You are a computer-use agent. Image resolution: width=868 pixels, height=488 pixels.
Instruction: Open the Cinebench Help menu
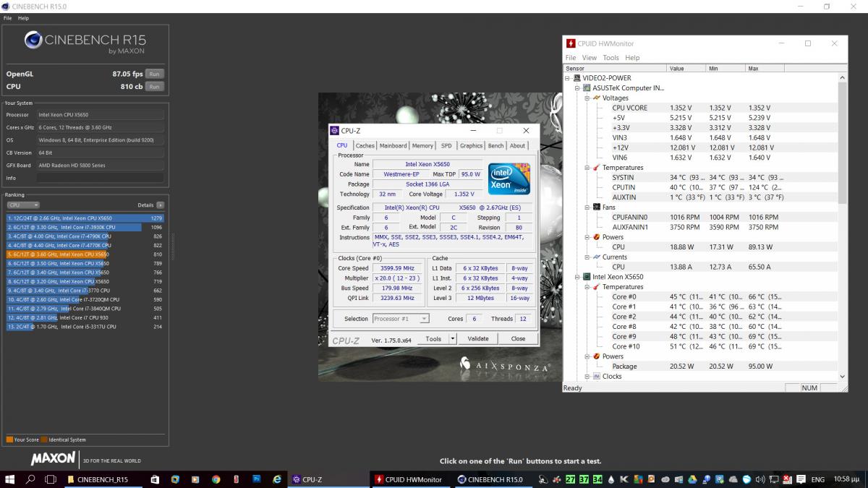click(23, 18)
